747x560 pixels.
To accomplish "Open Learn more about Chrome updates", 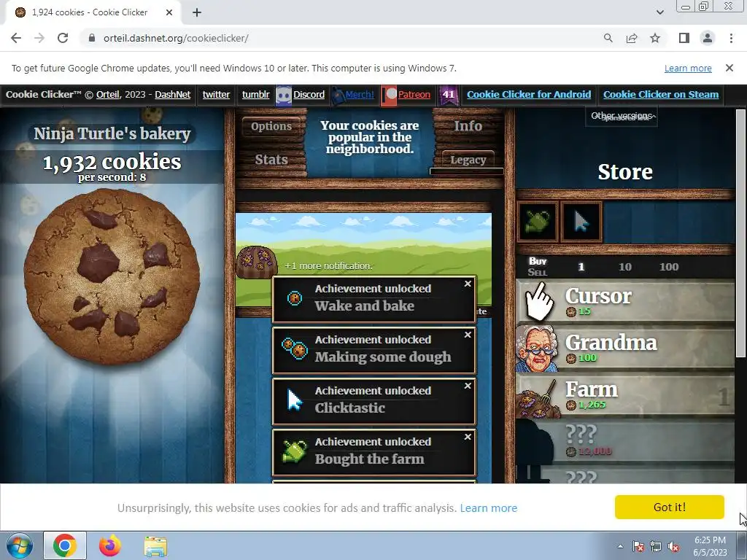I will click(x=688, y=68).
